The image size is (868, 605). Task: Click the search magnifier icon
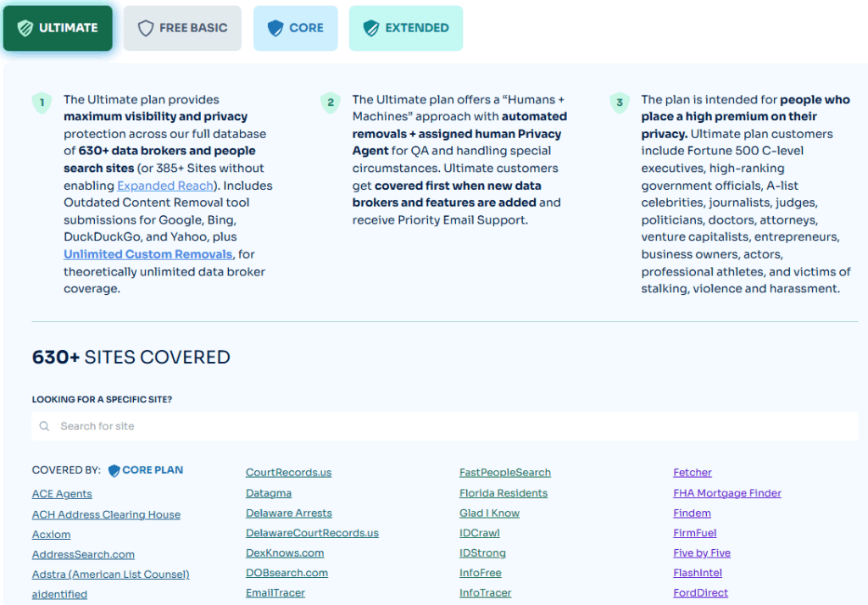[x=44, y=425]
